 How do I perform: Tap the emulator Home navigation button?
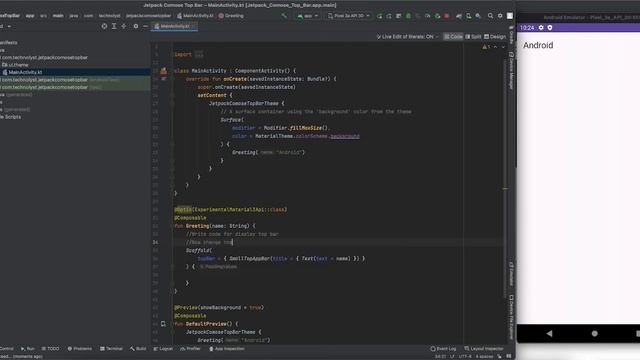pyautogui.click(x=594, y=333)
